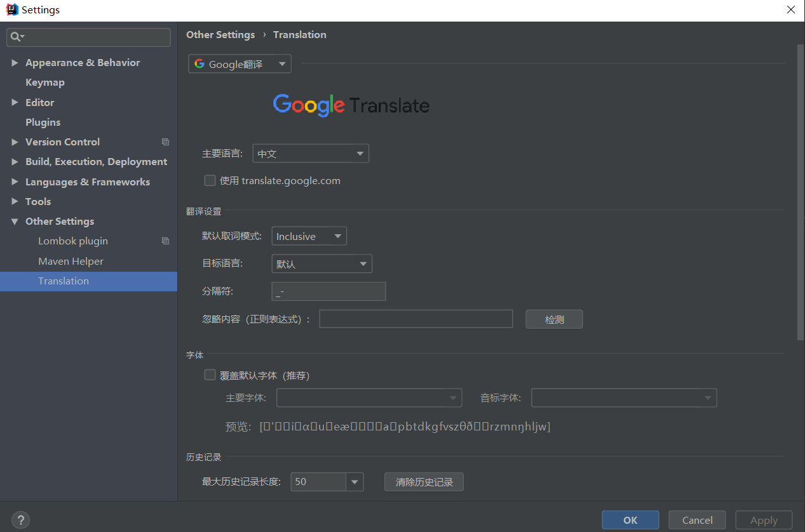Toggle 覆盖默认字体 (推荐) checkbox
This screenshot has height=532, width=805.
point(210,375)
